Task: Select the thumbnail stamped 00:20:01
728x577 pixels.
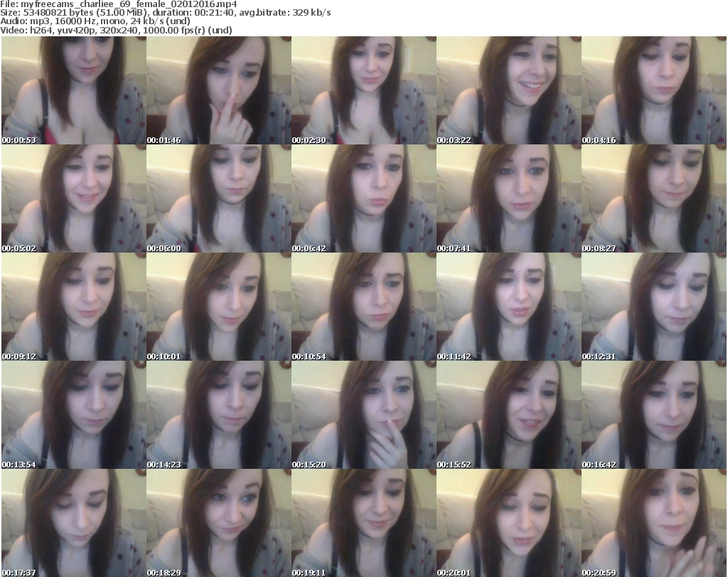Action: tap(509, 523)
